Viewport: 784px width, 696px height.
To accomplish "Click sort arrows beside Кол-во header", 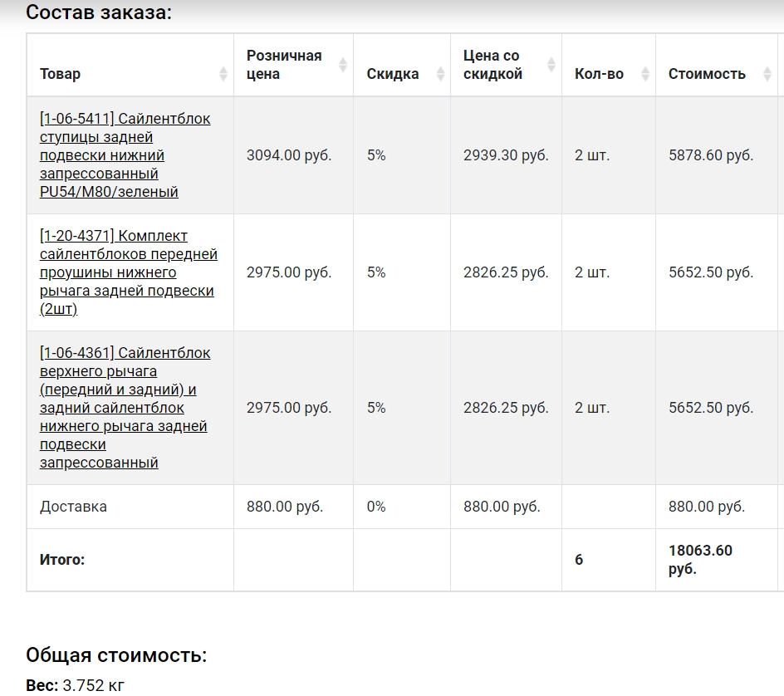I will pyautogui.click(x=644, y=74).
